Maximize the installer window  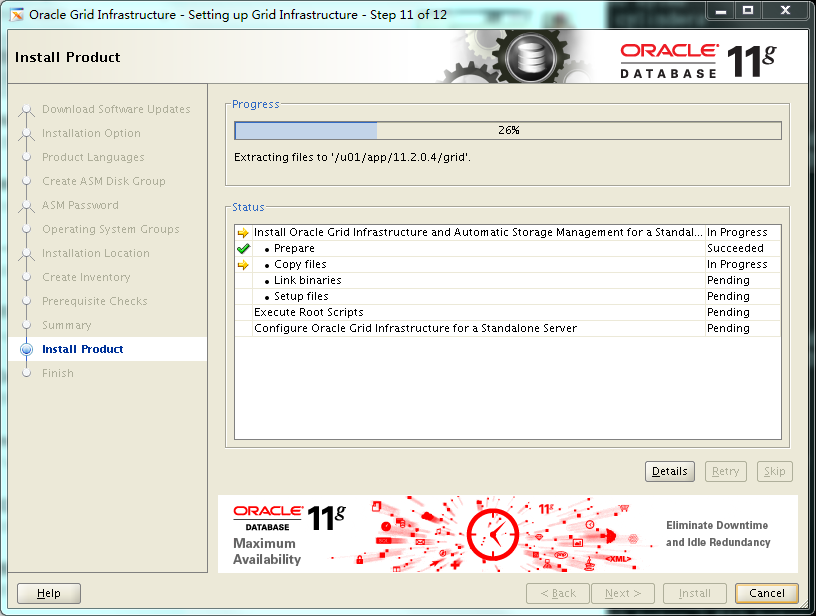pos(748,10)
